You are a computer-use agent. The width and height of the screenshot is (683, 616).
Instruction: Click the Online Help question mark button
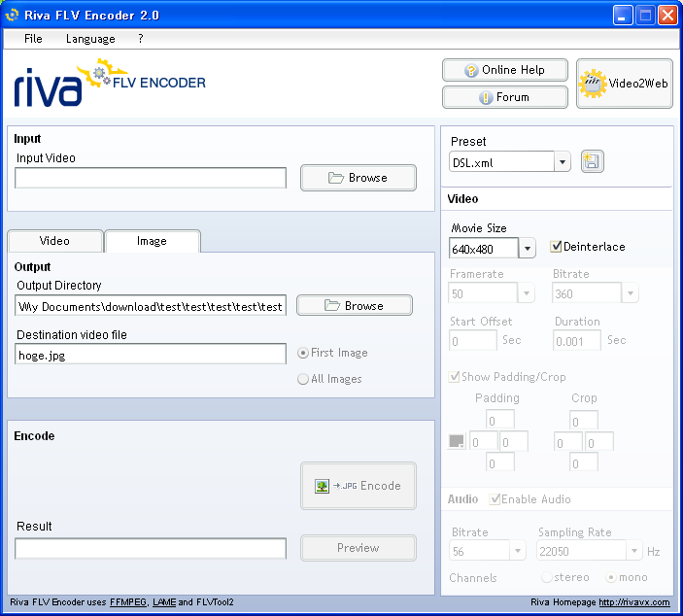click(505, 70)
